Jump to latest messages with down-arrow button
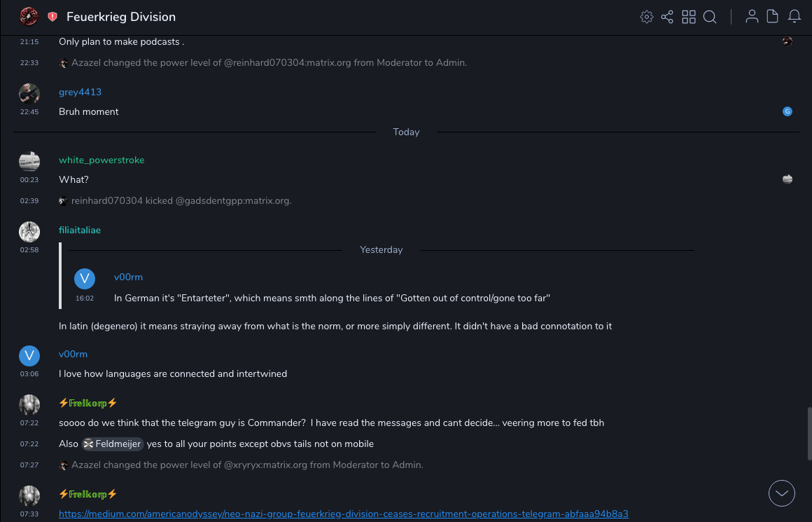This screenshot has height=522, width=812. pos(781,493)
